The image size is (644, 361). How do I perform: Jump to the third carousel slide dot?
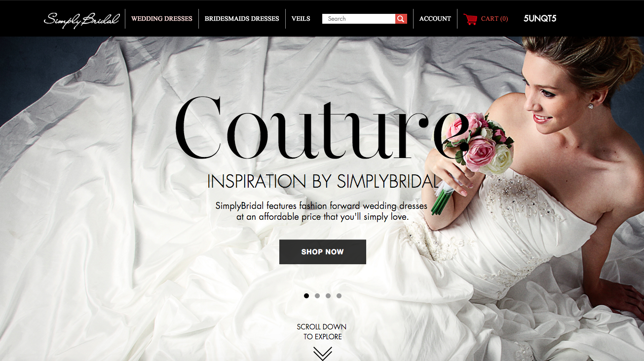pos(328,296)
